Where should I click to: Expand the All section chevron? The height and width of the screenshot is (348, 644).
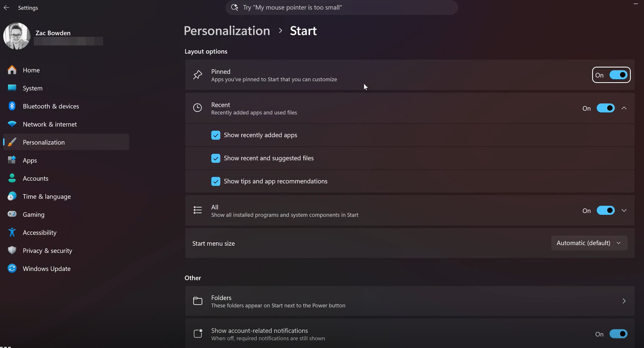coord(624,210)
